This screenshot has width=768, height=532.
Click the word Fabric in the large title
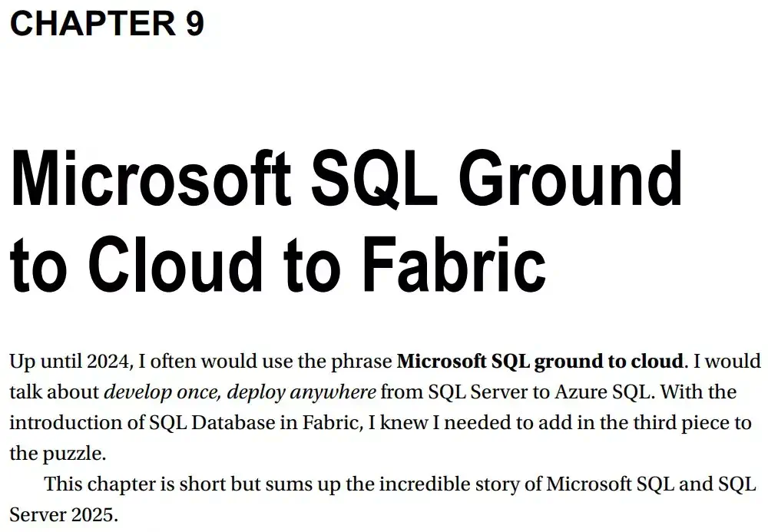pos(453,264)
